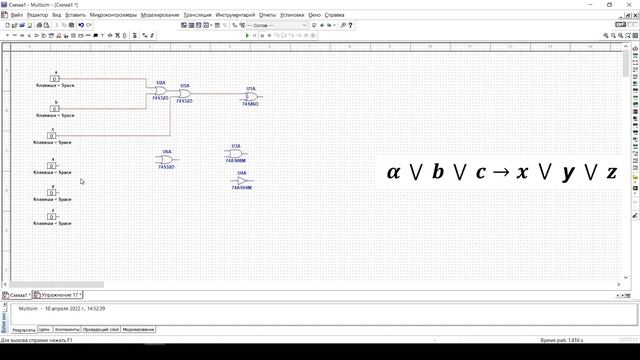Open the Файл menu
The width and height of the screenshot is (640, 360).
[16, 15]
